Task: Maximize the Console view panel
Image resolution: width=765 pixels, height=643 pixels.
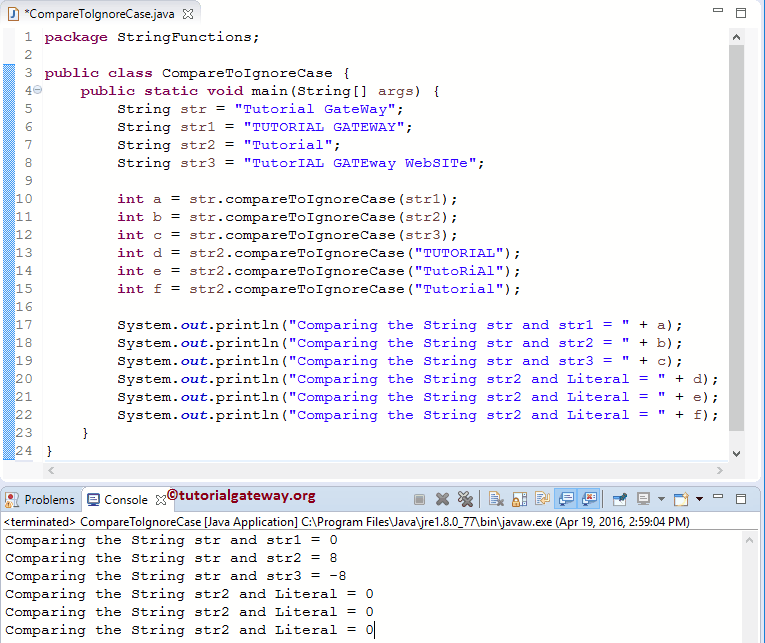Action: (741, 499)
